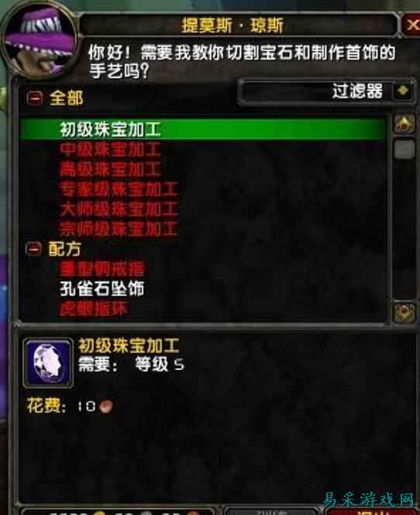Select 专家级珠宝加工 in the list
This screenshot has height=515, width=420.
click(x=119, y=189)
